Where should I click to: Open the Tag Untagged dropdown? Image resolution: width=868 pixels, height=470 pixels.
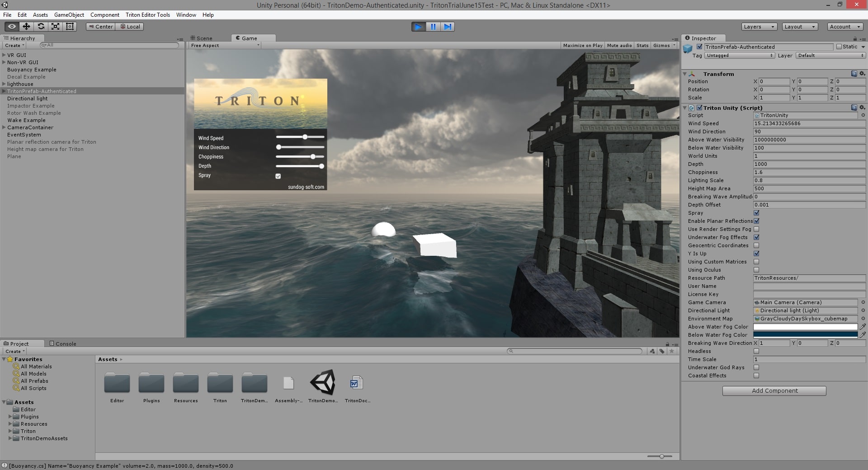(x=740, y=56)
